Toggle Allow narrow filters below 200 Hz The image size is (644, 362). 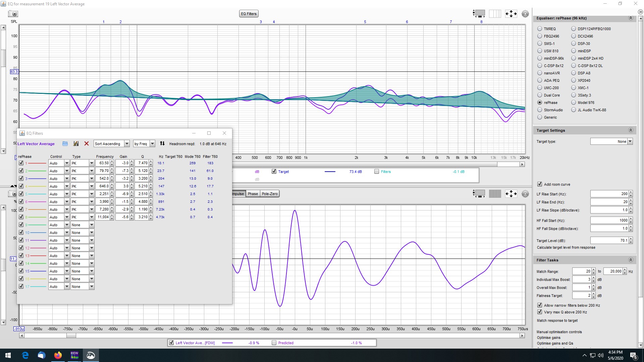tap(540, 305)
